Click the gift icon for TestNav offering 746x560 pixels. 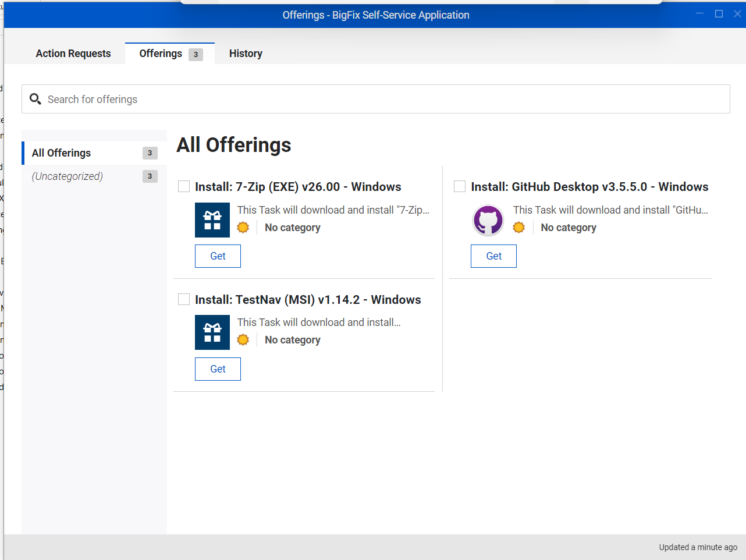(212, 332)
